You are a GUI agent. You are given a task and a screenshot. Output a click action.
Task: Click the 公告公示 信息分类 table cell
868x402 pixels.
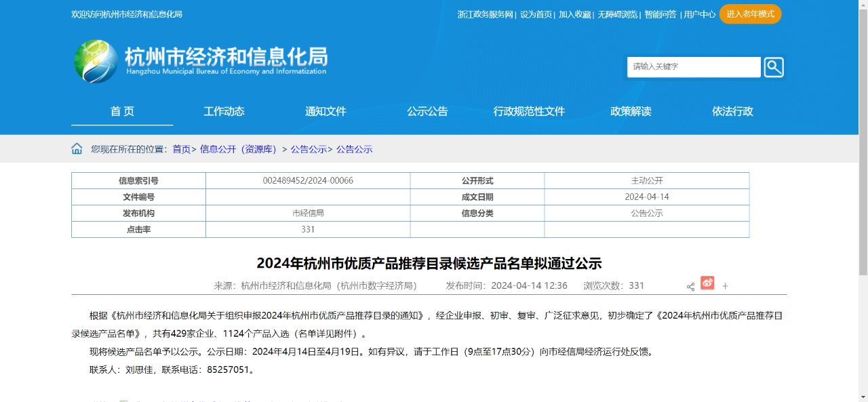point(647,214)
